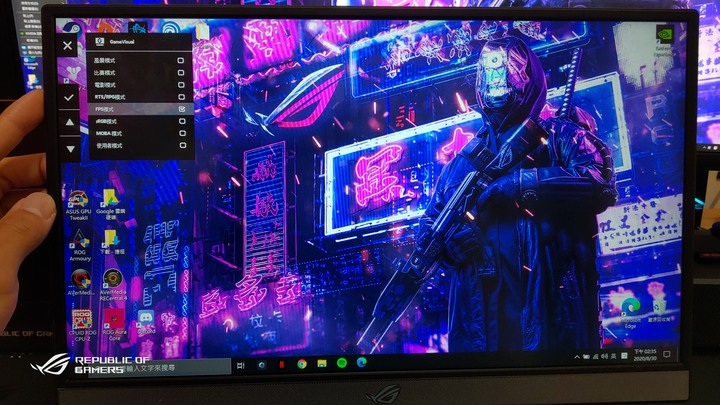Select the Steam desktop icon
Image resolution: width=720 pixels, height=405 pixels.
(x=71, y=28)
